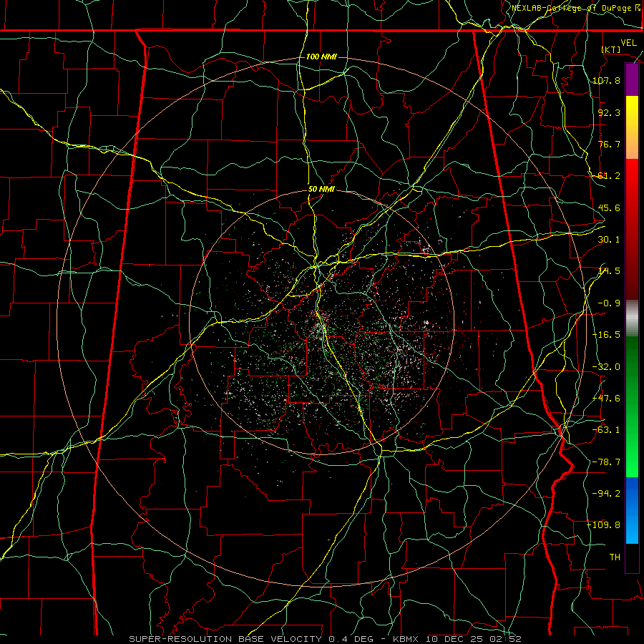
Task: Click the -109.8 scale value
Action: 603,525
